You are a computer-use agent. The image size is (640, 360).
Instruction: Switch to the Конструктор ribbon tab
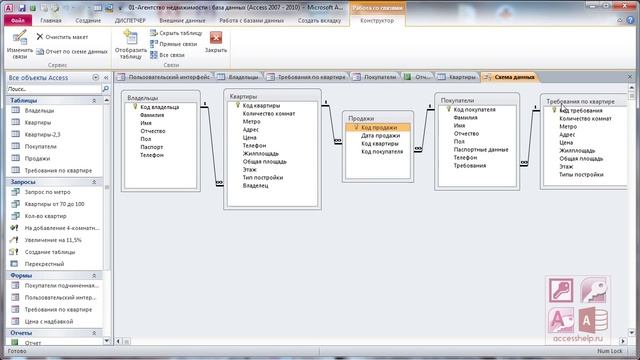pos(377,20)
